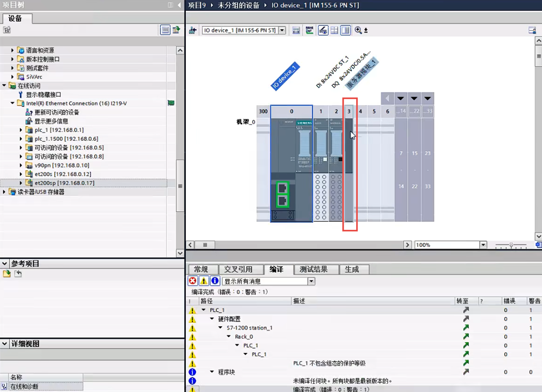
Task: Open the 测试结果 tab
Action: (313, 269)
